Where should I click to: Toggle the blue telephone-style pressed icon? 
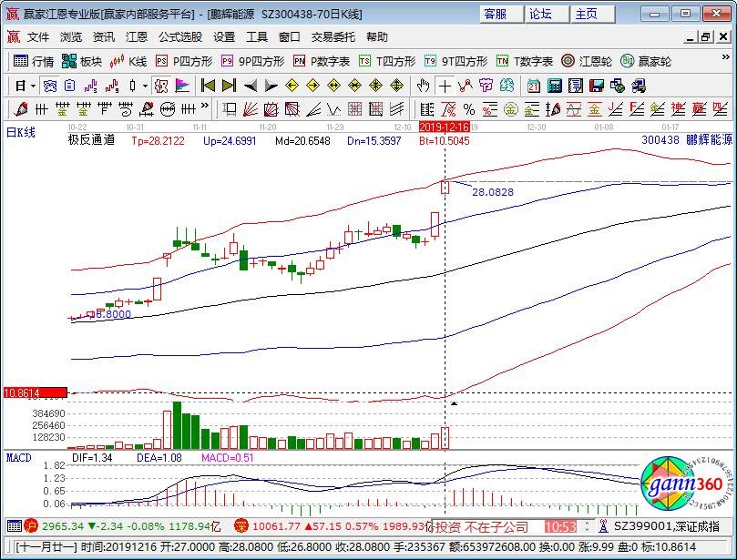(x=50, y=86)
